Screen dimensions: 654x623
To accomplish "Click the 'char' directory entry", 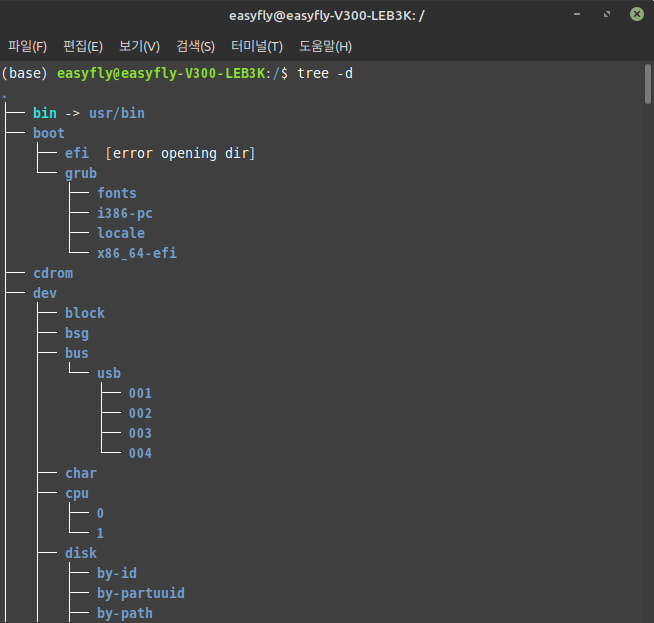I will 81,474.
